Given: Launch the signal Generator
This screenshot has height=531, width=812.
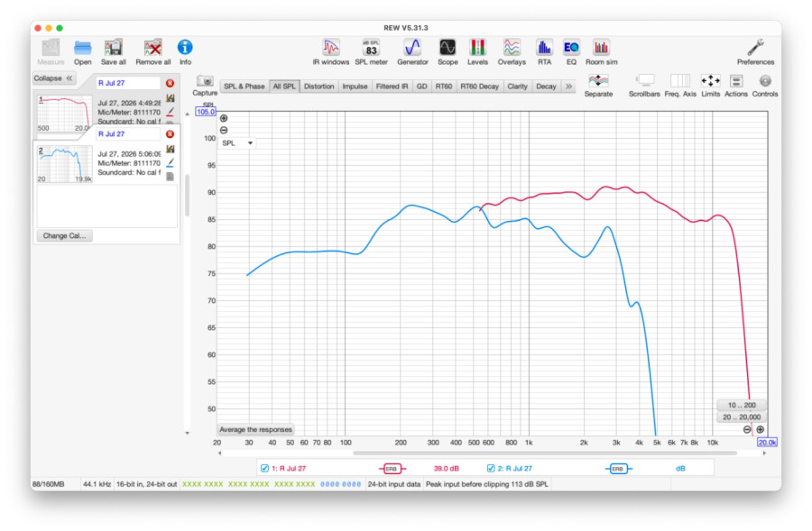Looking at the screenshot, I should point(412,51).
